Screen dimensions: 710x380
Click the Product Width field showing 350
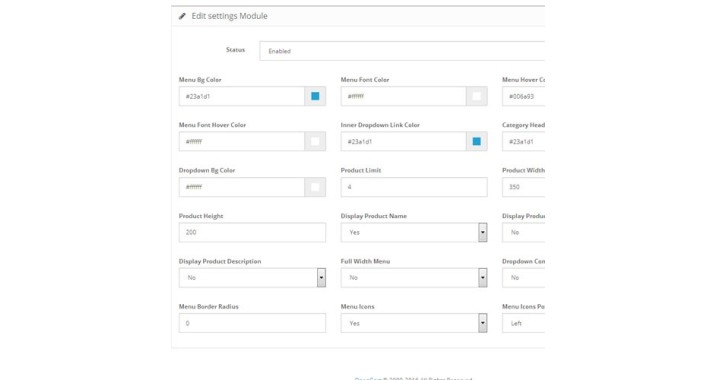[523, 187]
